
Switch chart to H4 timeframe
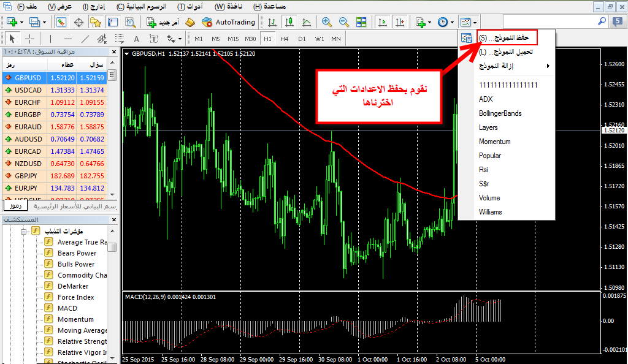[x=285, y=39]
